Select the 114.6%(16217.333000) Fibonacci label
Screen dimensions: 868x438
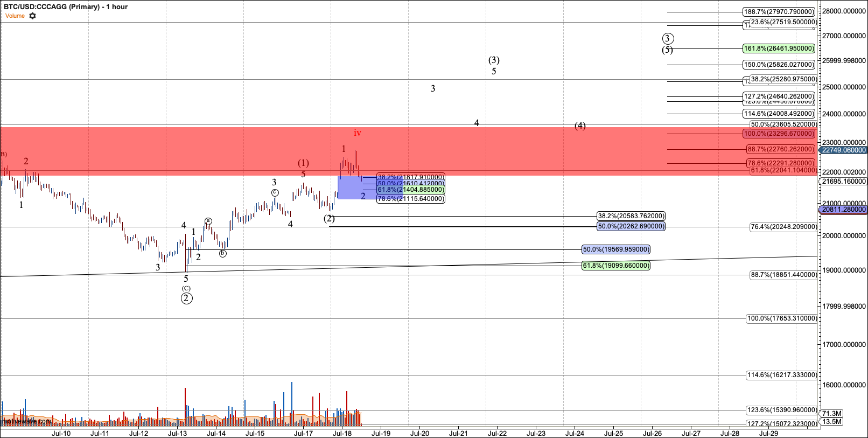click(782, 375)
